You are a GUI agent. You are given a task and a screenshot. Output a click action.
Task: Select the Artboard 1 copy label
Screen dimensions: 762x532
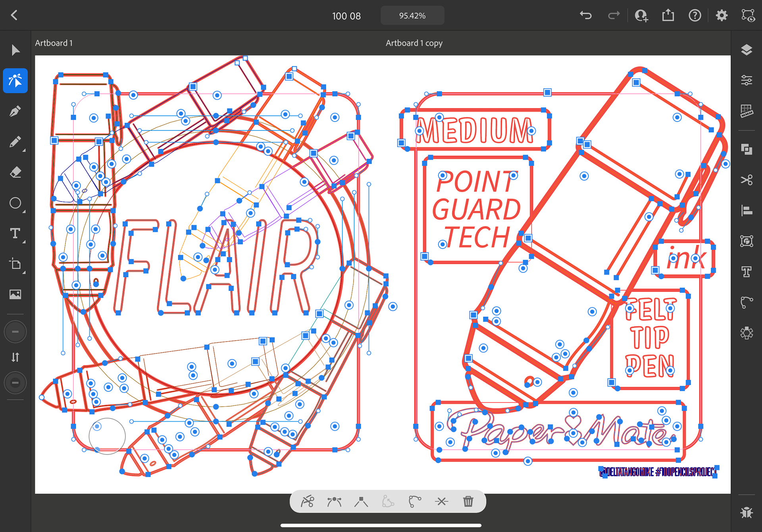coord(414,43)
